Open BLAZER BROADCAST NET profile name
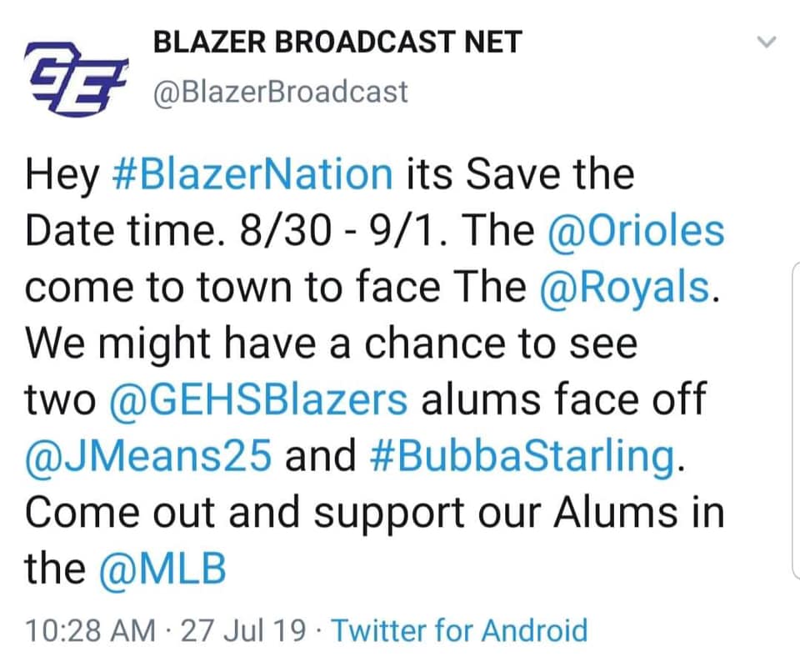Image resolution: width=800 pixels, height=672 pixels. point(337,42)
